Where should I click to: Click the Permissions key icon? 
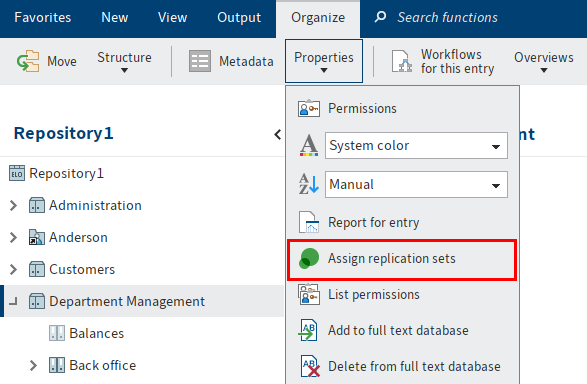tap(309, 109)
